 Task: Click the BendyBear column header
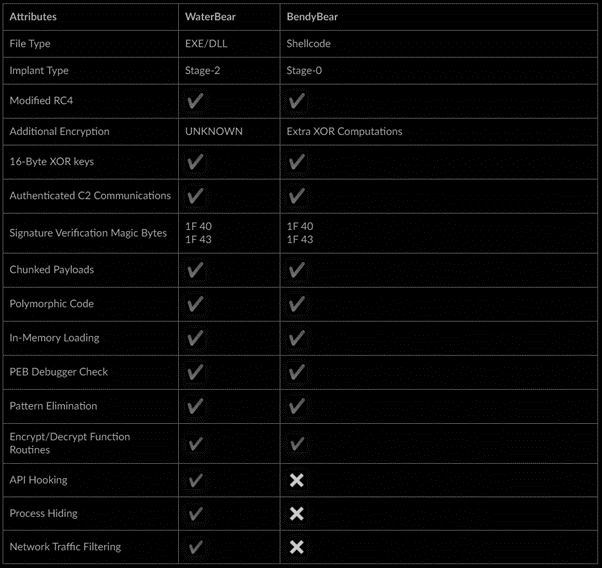click(313, 17)
